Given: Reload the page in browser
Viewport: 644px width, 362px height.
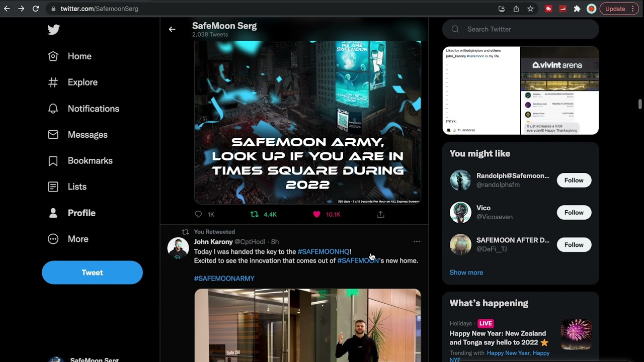Looking at the screenshot, I should (x=36, y=9).
